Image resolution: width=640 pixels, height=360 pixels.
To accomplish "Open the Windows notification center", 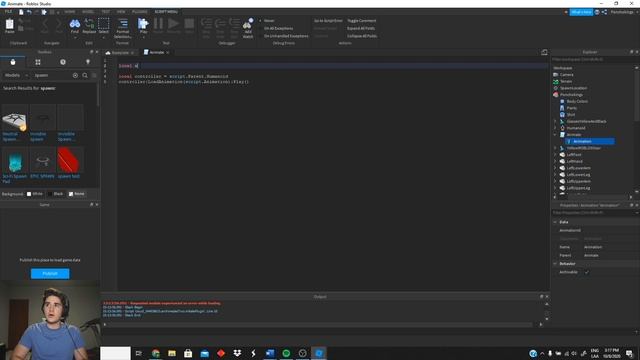I will [629, 353].
